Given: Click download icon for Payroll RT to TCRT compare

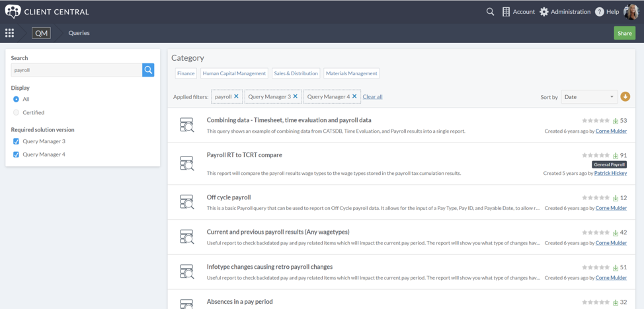Looking at the screenshot, I should click(x=616, y=156).
